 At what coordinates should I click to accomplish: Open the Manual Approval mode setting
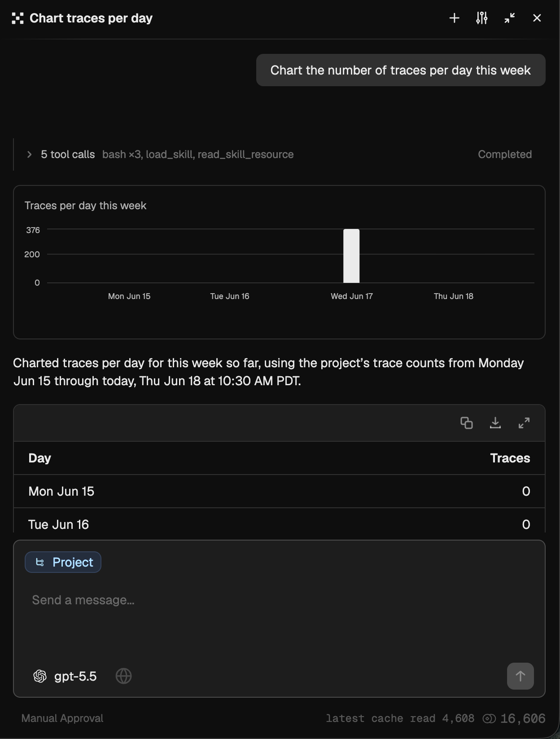click(62, 718)
